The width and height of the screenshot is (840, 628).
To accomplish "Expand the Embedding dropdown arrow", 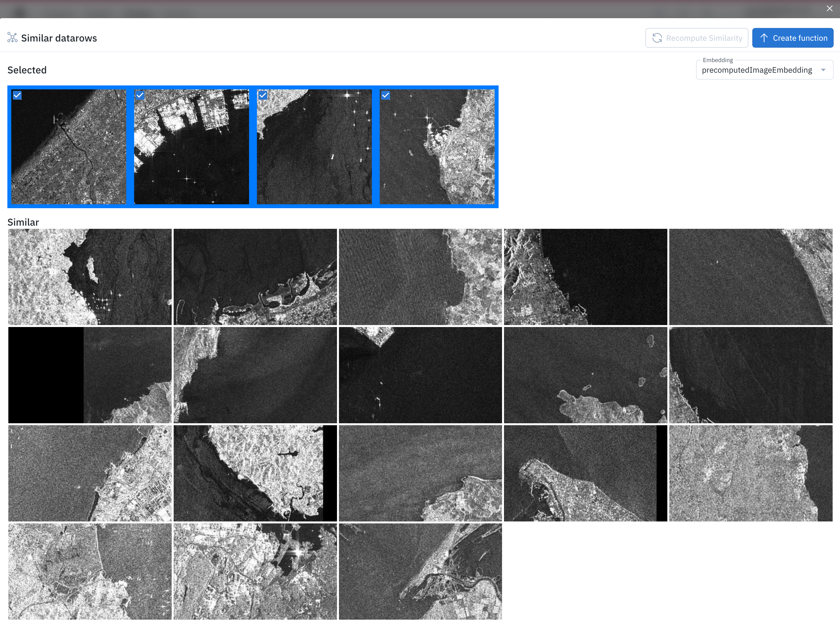I will [823, 70].
